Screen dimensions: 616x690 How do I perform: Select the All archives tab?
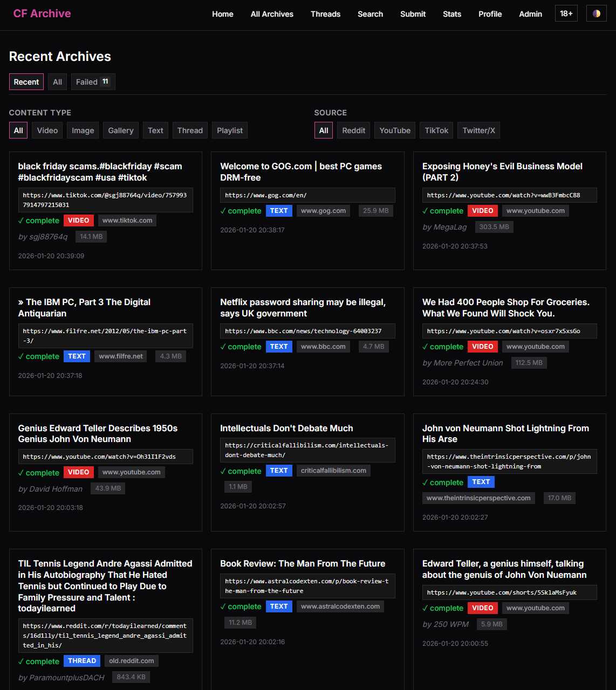(57, 82)
